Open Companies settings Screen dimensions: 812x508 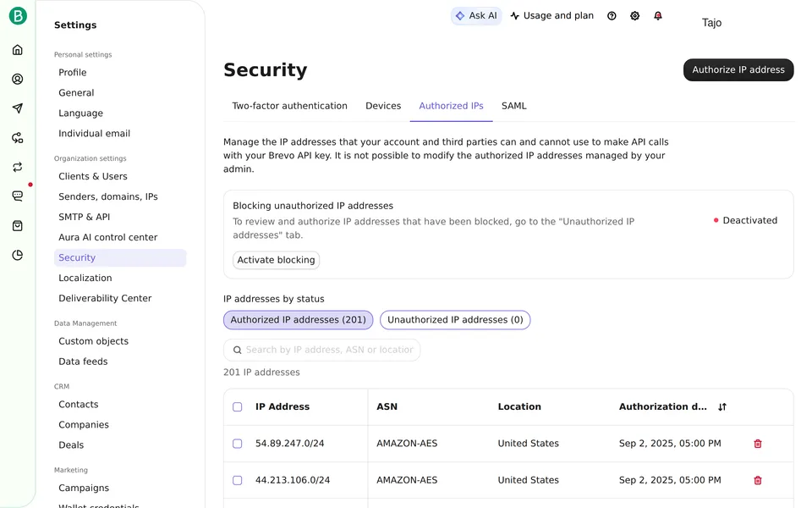click(84, 424)
